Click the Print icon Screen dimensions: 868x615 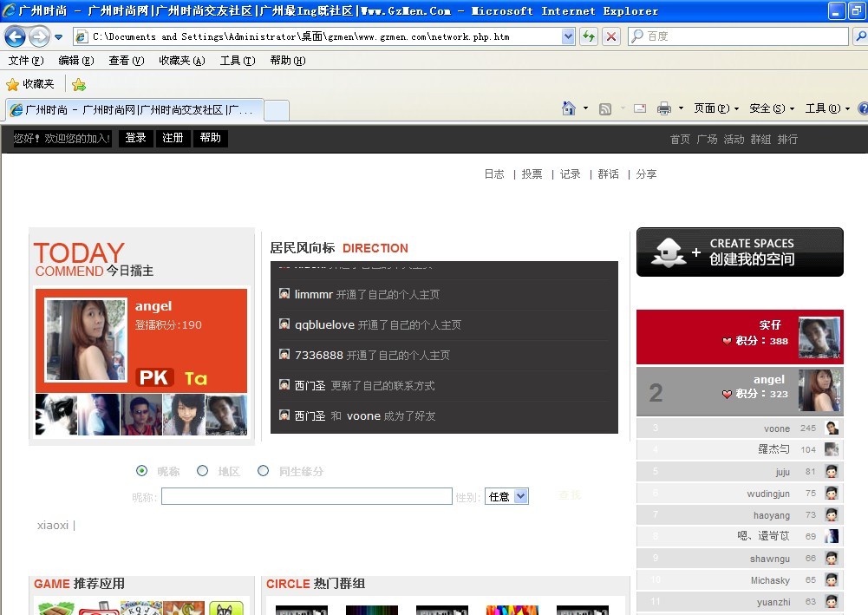[663, 108]
